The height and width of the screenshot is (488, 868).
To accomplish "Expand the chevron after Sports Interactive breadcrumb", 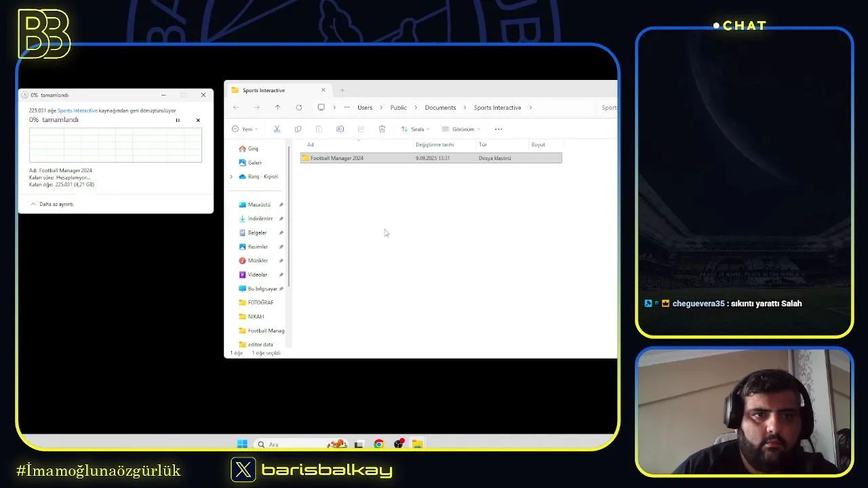I will tap(530, 108).
